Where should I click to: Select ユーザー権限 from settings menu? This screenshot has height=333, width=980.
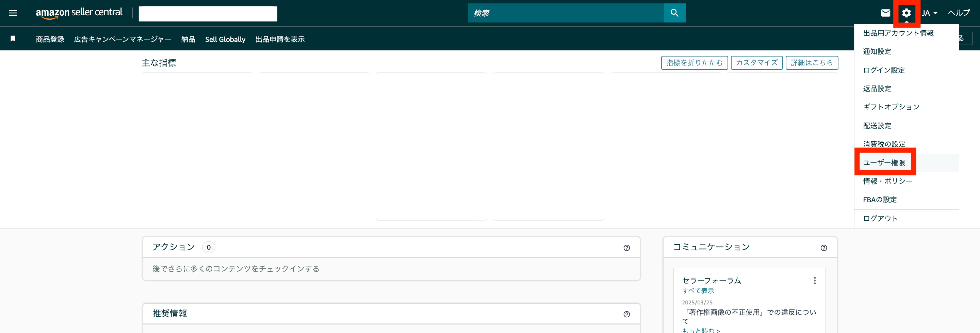pyautogui.click(x=906, y=163)
